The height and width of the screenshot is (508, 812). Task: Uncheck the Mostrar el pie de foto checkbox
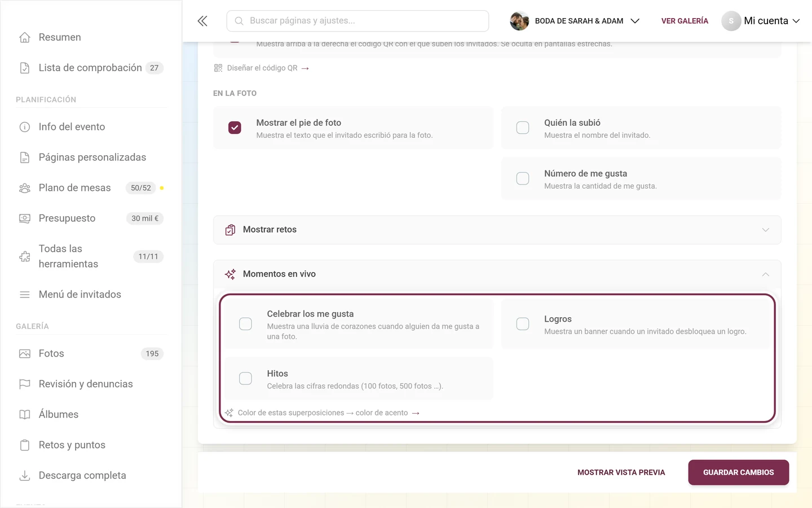tap(235, 128)
